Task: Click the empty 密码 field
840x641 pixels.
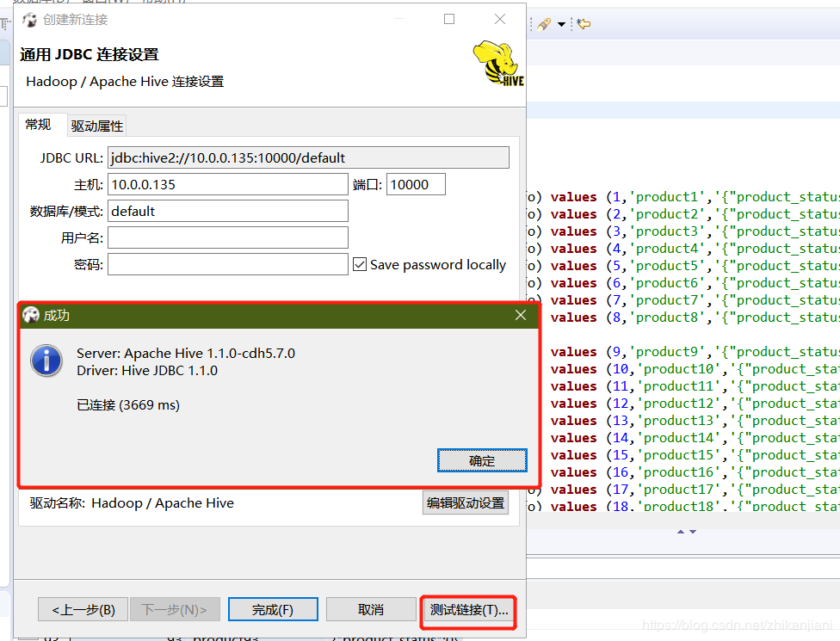Action: [228, 264]
